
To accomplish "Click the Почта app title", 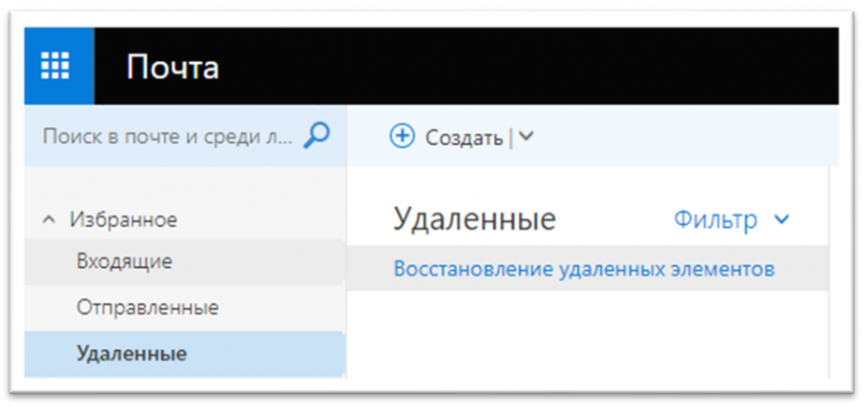I will coord(173,67).
